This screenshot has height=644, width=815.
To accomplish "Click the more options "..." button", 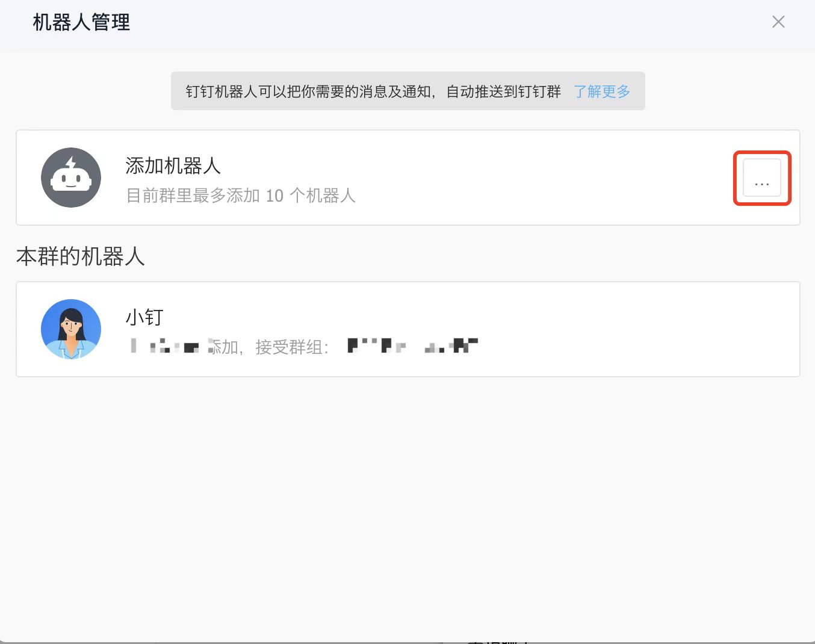I will tap(761, 178).
